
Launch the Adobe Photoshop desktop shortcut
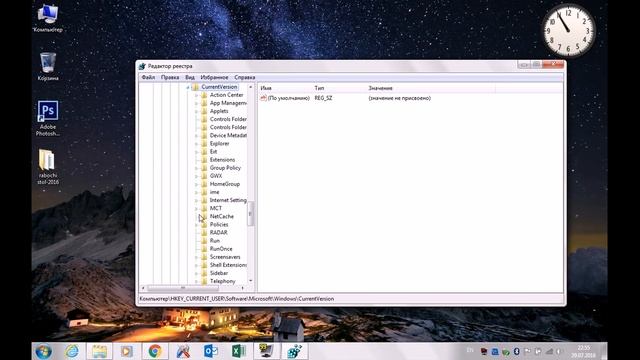[48, 118]
